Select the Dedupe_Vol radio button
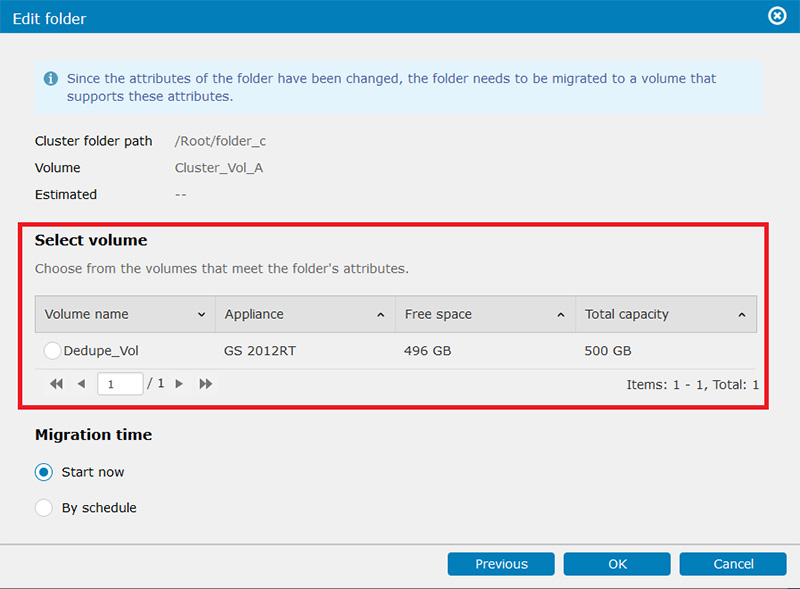 click(x=53, y=351)
